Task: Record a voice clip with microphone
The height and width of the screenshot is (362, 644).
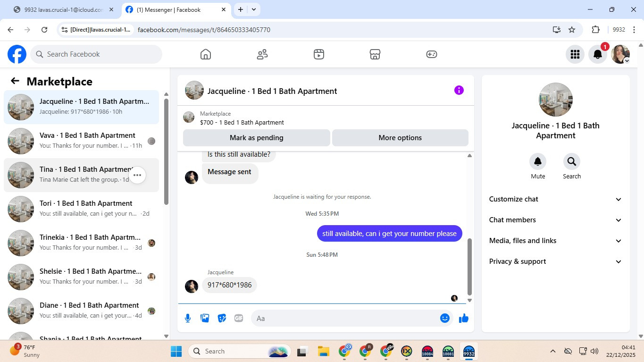Action: [x=188, y=318]
